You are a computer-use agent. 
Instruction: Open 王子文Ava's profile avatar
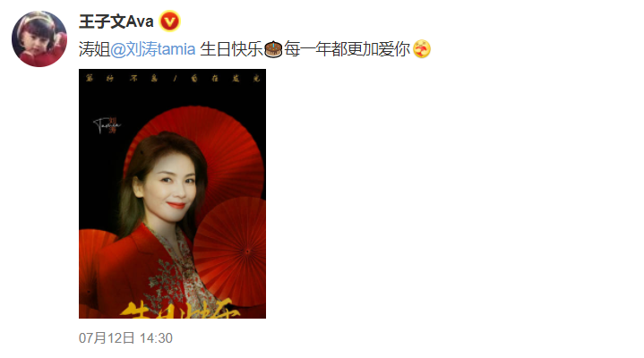39,39
